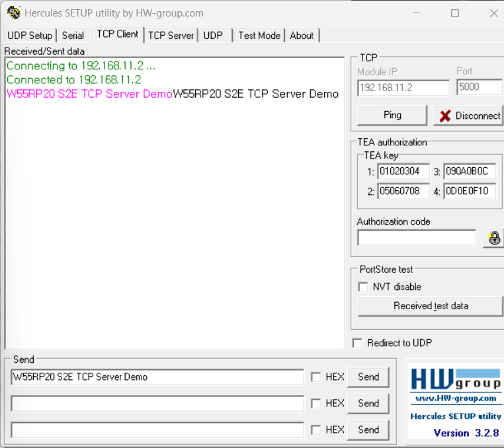Click the padlock icon beside Authorization code

493,238
